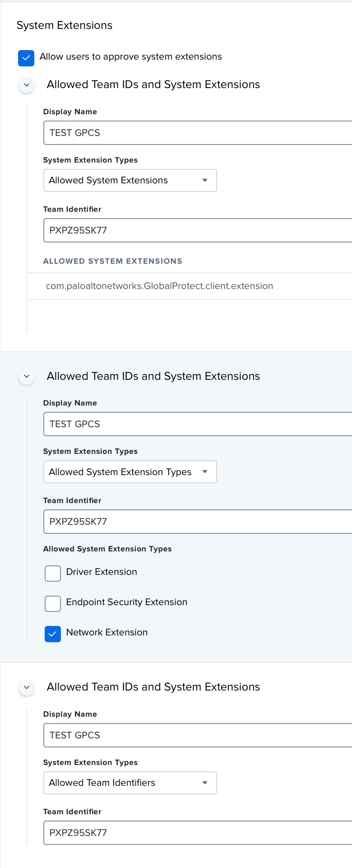
Task: Click the third section's Display Name field
Action: click(198, 735)
